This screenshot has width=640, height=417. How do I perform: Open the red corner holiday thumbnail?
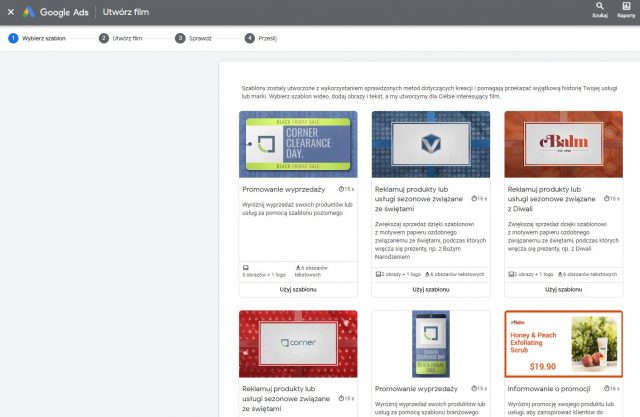tap(298, 343)
